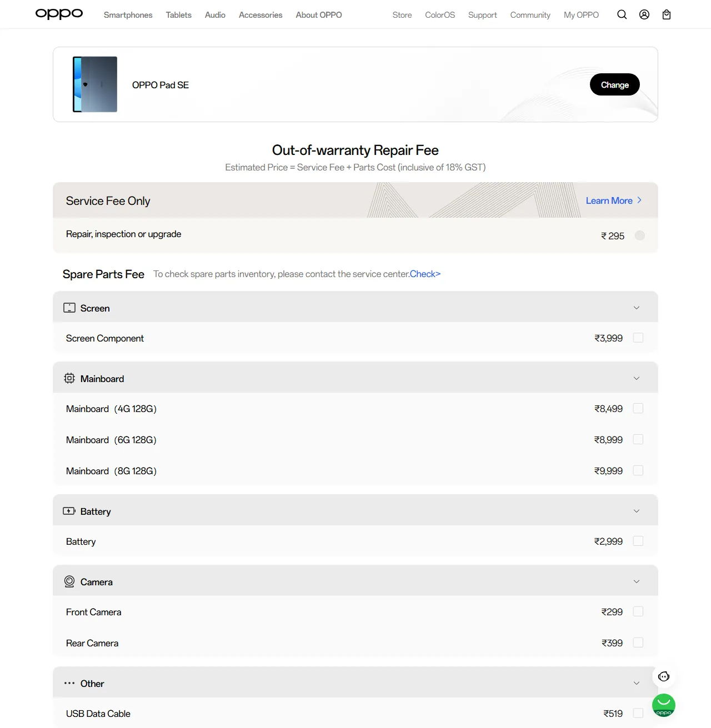Select the ₹ 295 service fee
Image resolution: width=711 pixels, height=728 pixels.
613,236
